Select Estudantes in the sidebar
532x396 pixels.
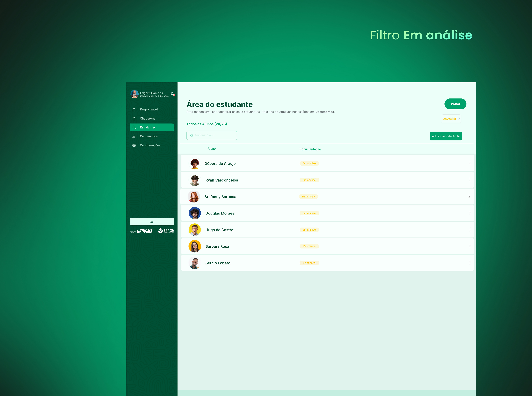pos(152,127)
